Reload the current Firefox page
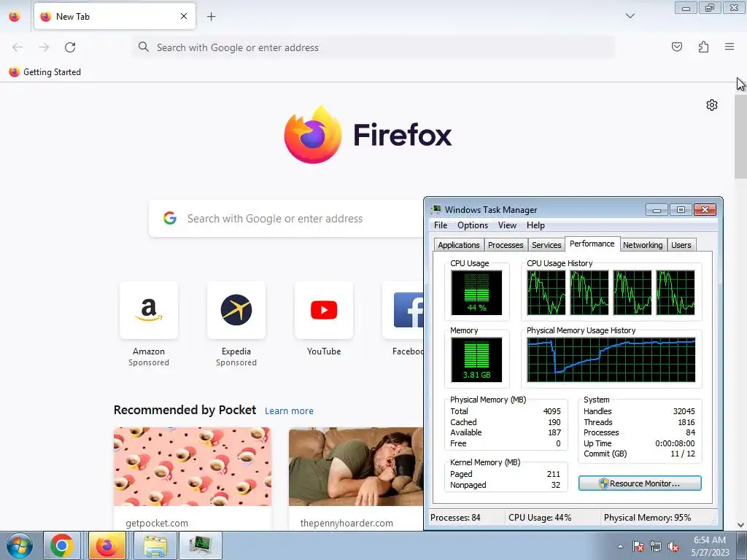 [x=70, y=47]
